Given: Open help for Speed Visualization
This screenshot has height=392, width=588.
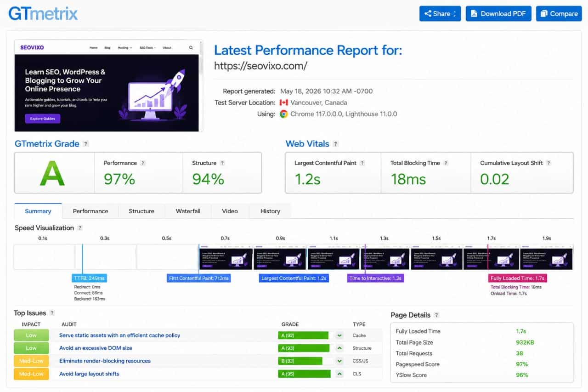Looking at the screenshot, I should pyautogui.click(x=80, y=228).
